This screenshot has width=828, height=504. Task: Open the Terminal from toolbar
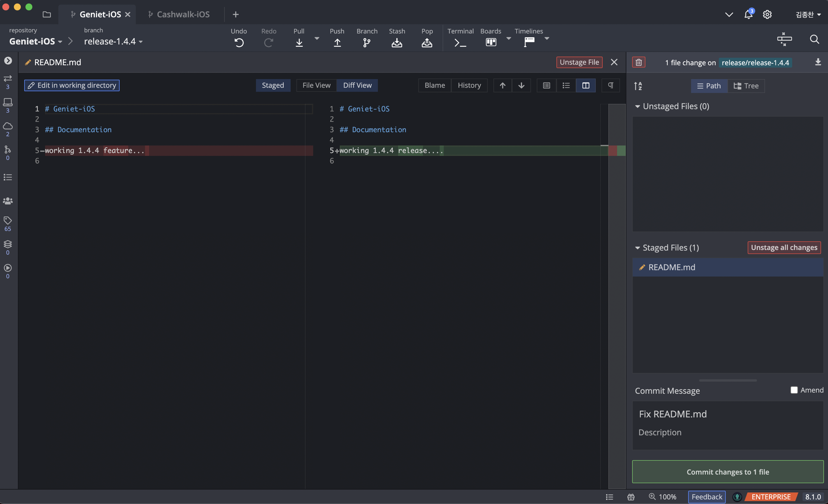click(x=460, y=42)
